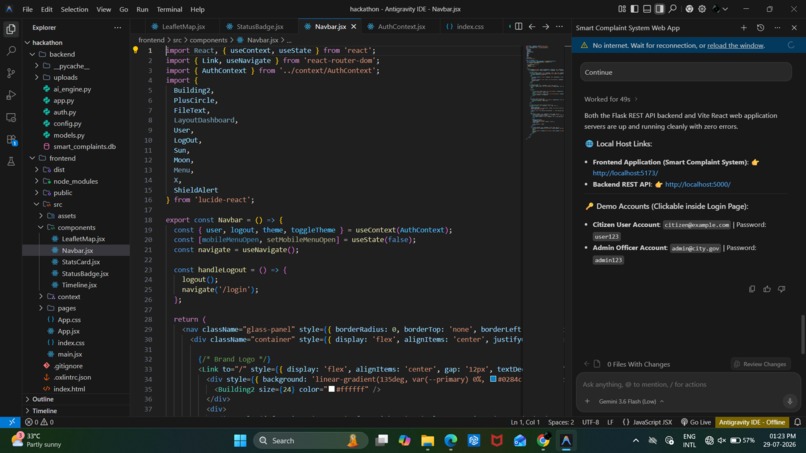Click the code minimap overview
The height and width of the screenshot is (453, 806).
coord(544,93)
